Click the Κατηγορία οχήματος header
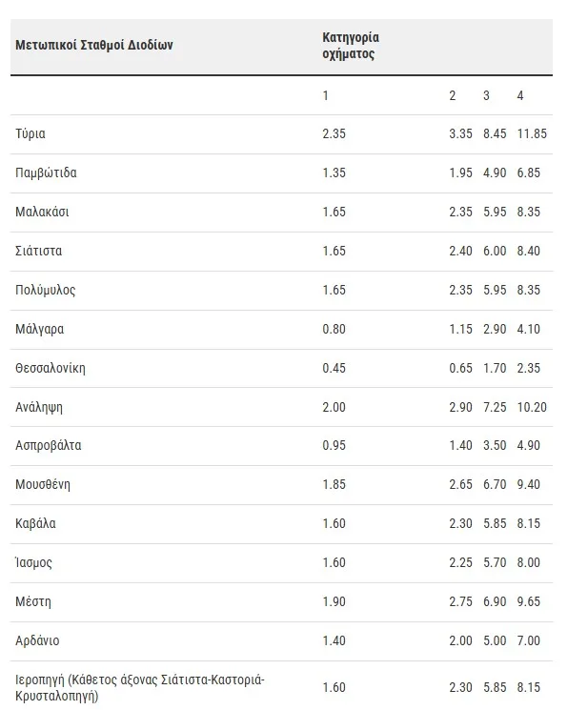 point(351,46)
